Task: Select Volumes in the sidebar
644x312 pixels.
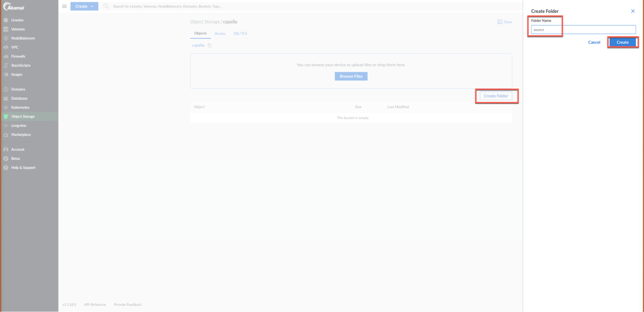Action: (x=18, y=29)
